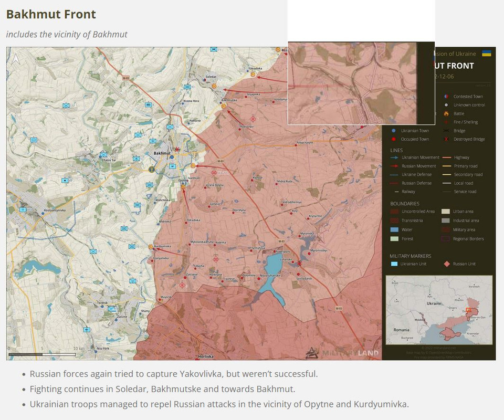Click the Highway line sample in legend
The image size is (504, 420).
447,157
